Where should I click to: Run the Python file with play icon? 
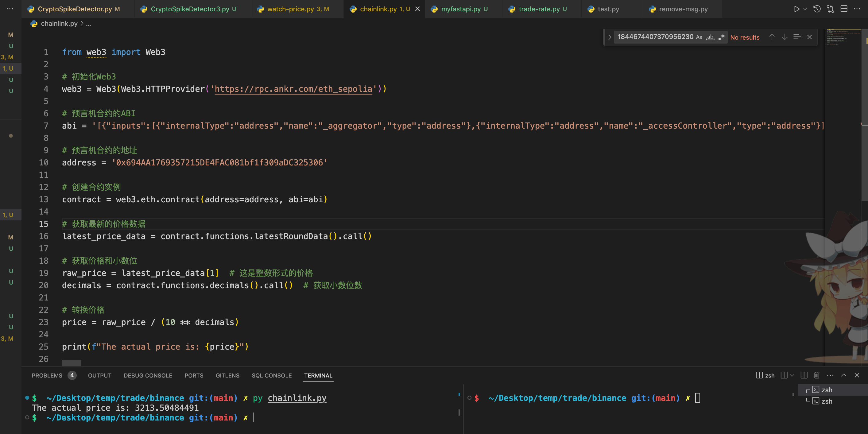click(x=796, y=9)
